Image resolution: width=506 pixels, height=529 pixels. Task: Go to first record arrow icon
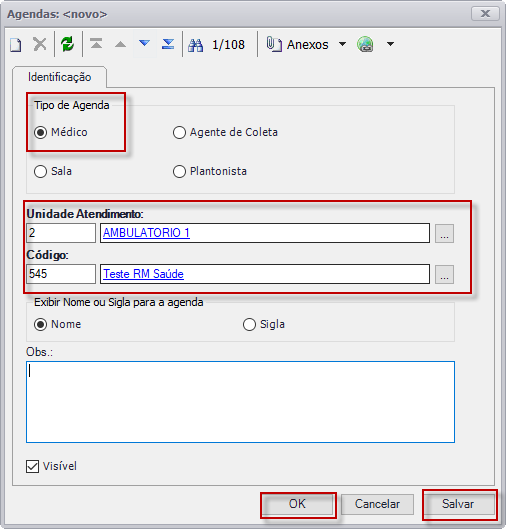[x=96, y=44]
